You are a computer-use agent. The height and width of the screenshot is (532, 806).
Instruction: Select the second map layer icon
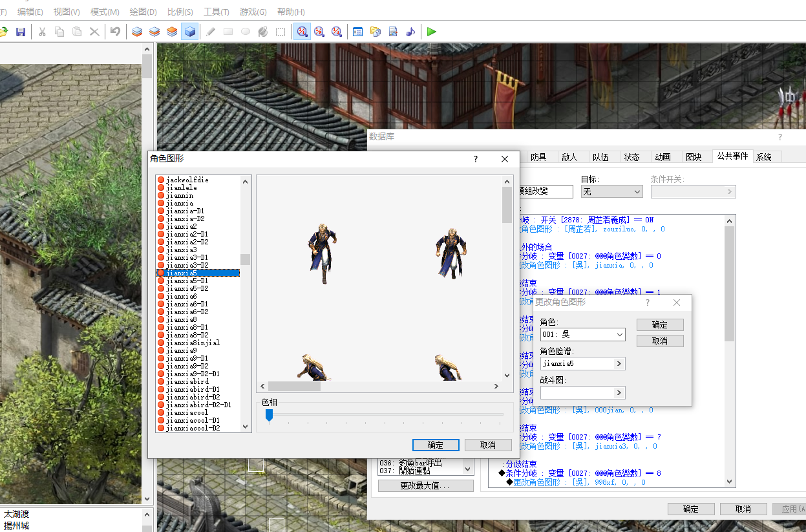point(154,32)
